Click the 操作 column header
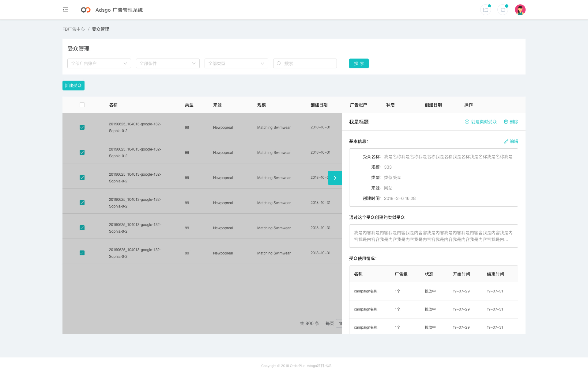 pos(469,105)
